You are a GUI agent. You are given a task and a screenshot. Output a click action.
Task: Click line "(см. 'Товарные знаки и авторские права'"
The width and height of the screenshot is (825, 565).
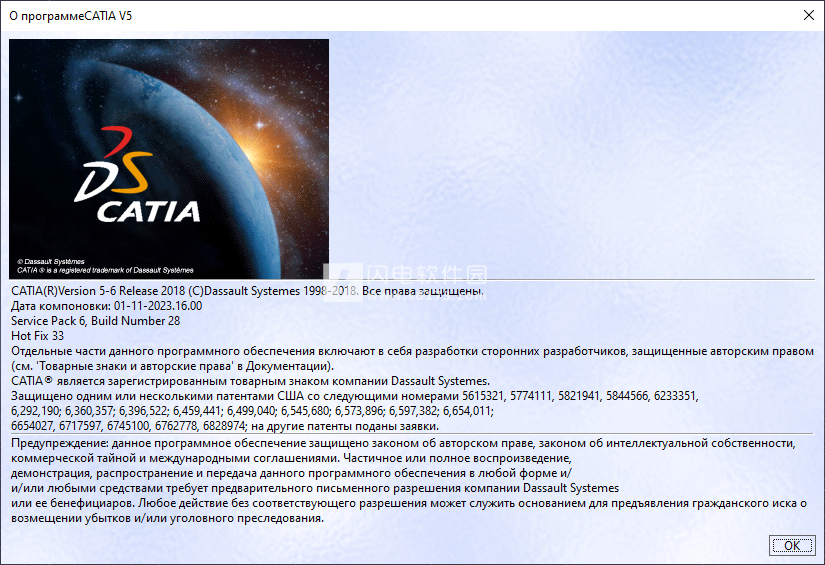[x=173, y=366]
